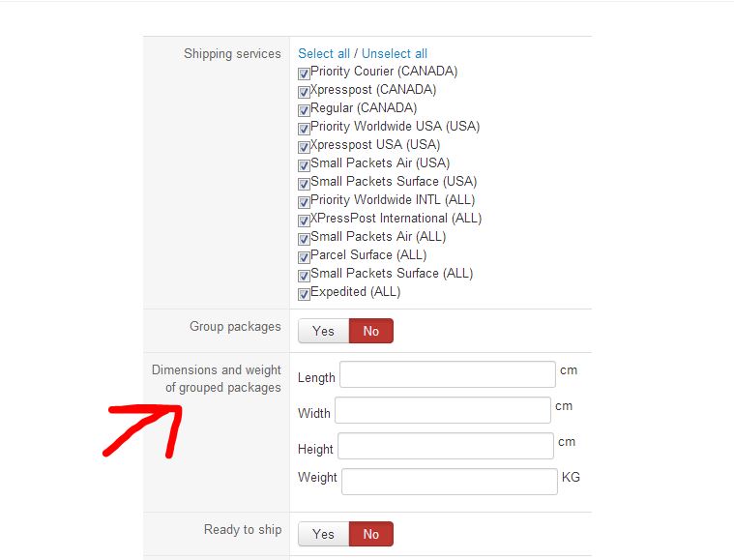Screen dimensions: 734x560
Task: Uncheck Xpresspost (CANADA) checkbox
Action: coord(304,91)
